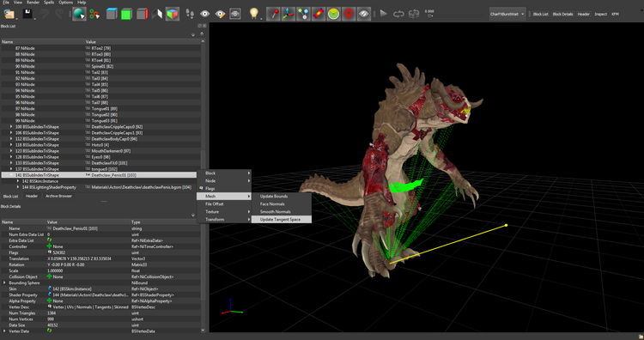Viewport: 644px width, 340px height.
Task: Choose Update Bounds in context submenu
Action: click(x=282, y=197)
